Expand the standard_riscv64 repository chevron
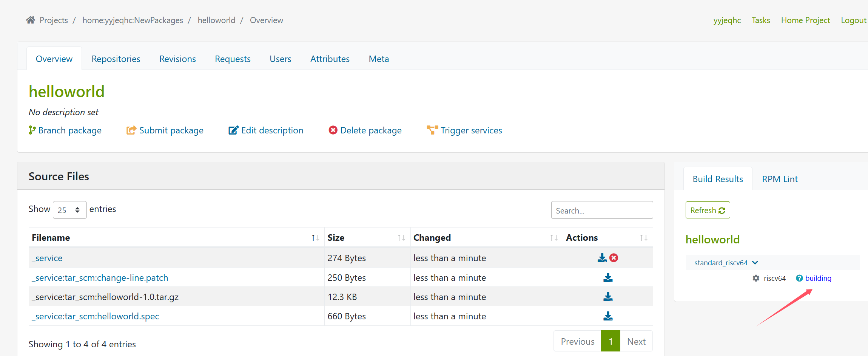 [x=755, y=263]
